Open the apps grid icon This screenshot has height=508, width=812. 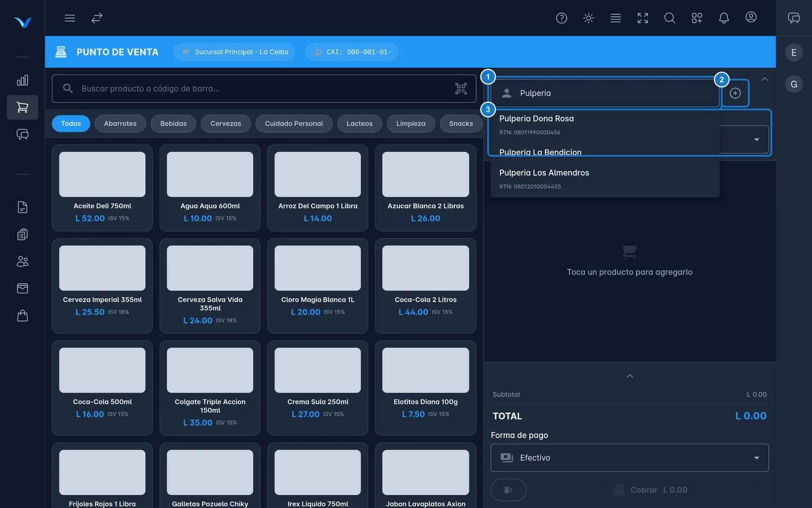coord(697,18)
